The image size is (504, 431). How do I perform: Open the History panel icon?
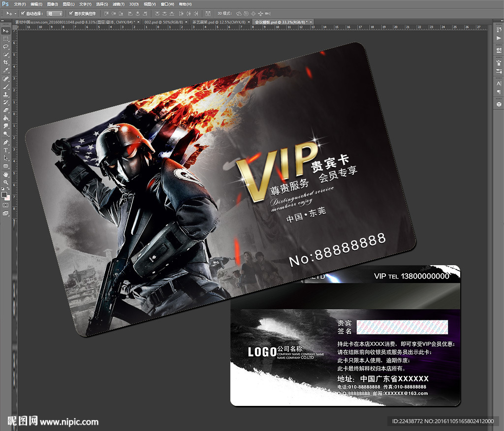point(499,30)
